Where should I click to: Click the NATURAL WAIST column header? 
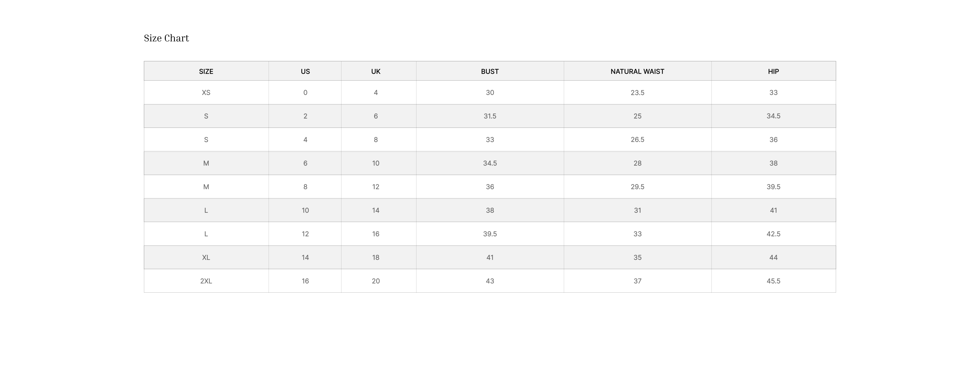[637, 71]
